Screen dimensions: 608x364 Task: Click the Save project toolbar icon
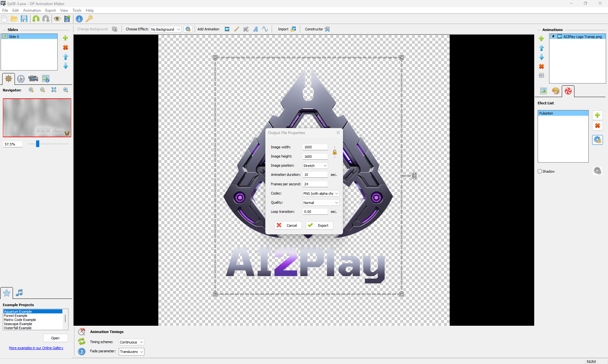pyautogui.click(x=24, y=19)
